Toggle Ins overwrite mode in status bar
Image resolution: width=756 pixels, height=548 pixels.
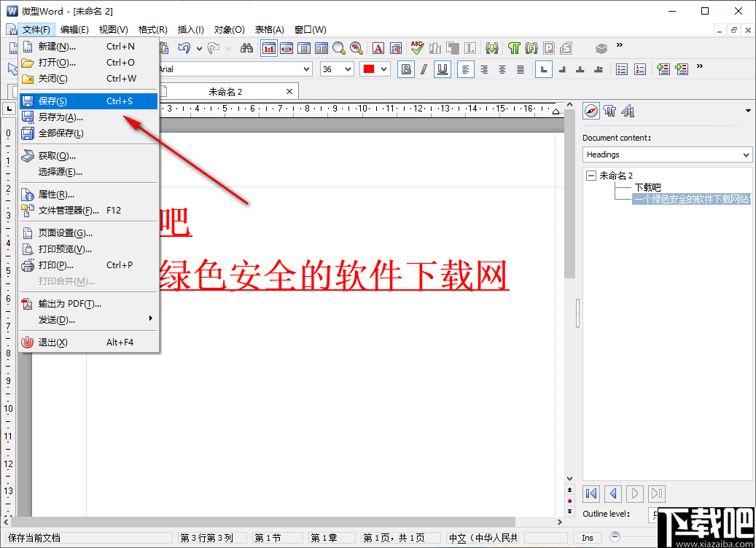pos(587,537)
